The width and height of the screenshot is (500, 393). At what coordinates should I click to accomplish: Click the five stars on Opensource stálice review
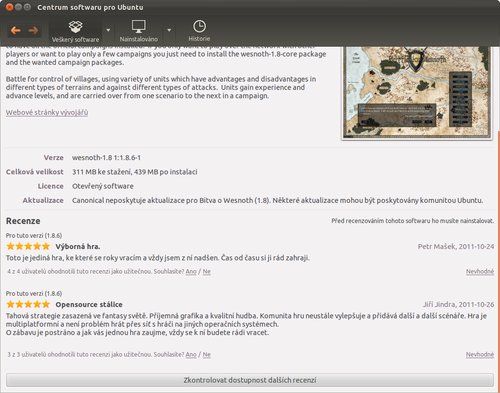(28, 304)
